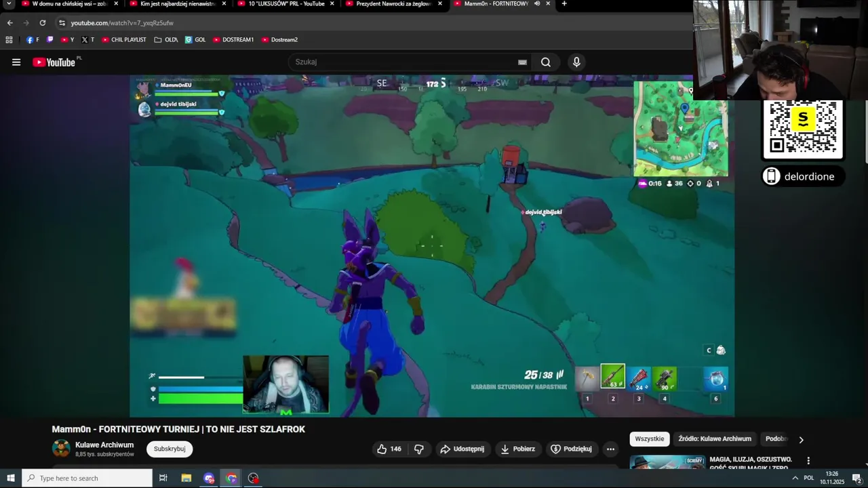Open the 13:26 clock and date
Viewport: 868px width, 488px height.
point(832,479)
